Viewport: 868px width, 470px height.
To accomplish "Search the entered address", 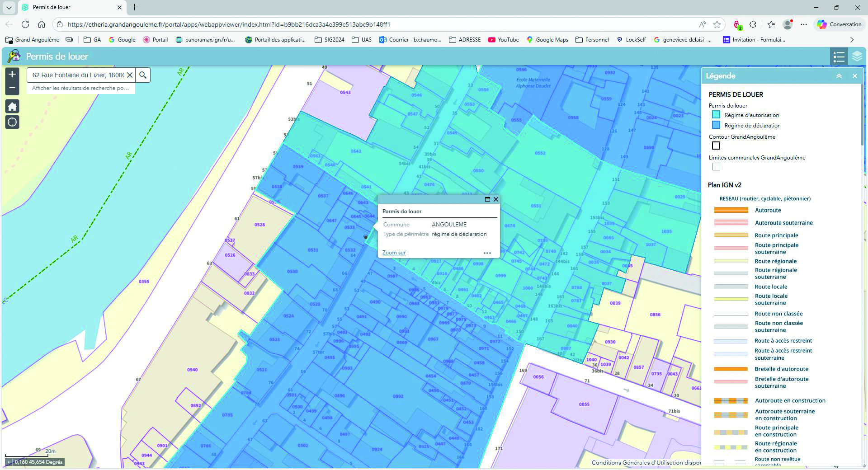I will pyautogui.click(x=143, y=75).
